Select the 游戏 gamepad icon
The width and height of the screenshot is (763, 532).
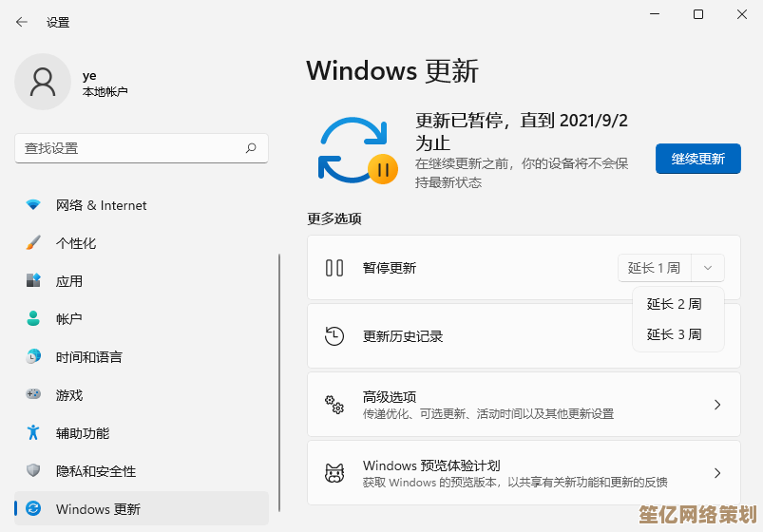click(x=33, y=393)
